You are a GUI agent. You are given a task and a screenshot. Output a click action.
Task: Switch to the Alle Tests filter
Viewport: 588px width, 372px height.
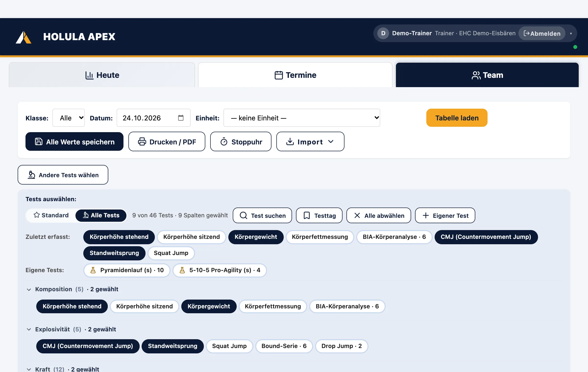pyautogui.click(x=101, y=215)
